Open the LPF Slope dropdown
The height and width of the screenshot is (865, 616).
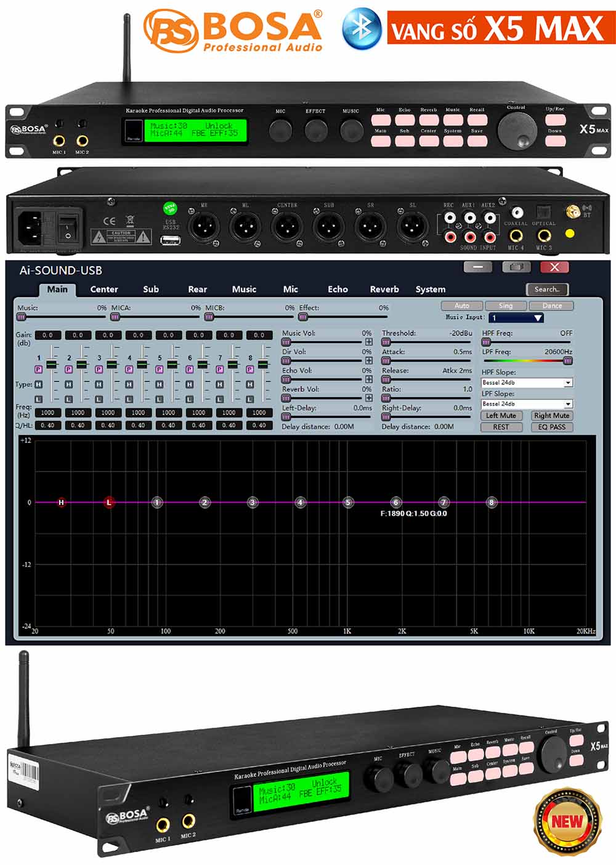[x=527, y=404]
